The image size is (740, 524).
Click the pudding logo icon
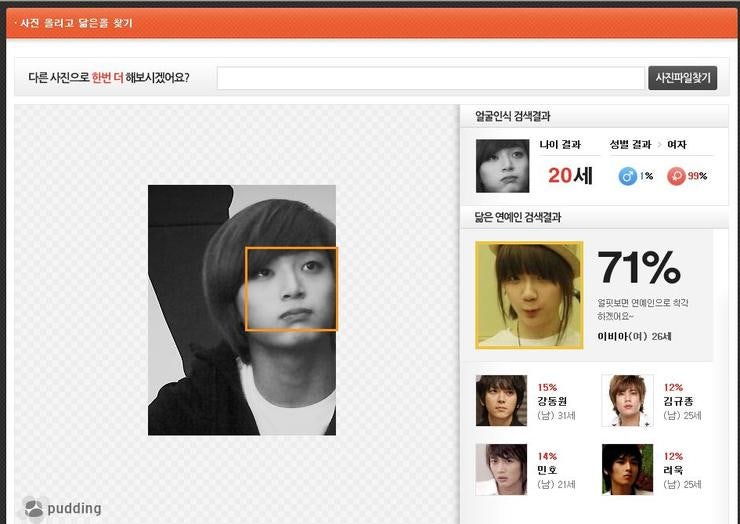click(34, 508)
